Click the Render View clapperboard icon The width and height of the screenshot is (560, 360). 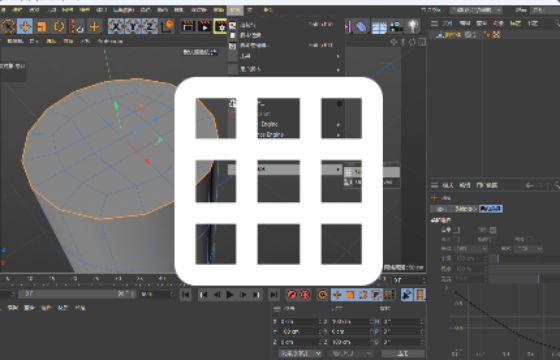(188, 26)
